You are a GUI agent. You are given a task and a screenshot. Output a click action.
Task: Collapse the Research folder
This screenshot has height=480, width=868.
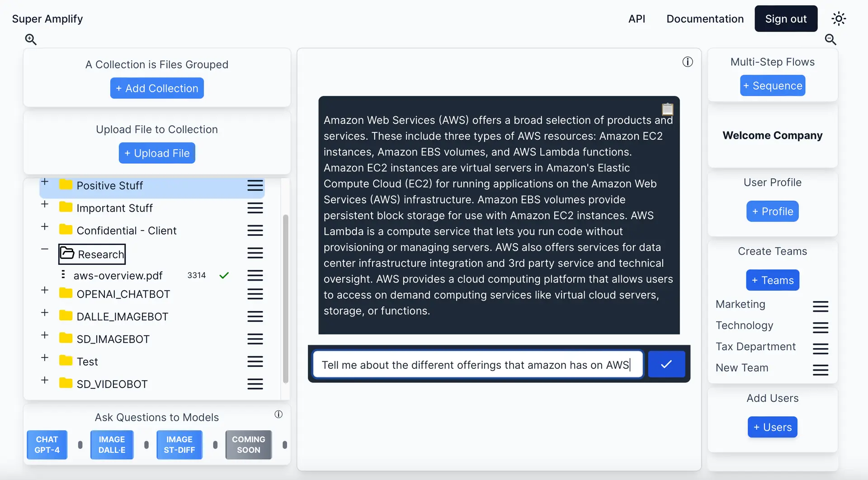(44, 249)
